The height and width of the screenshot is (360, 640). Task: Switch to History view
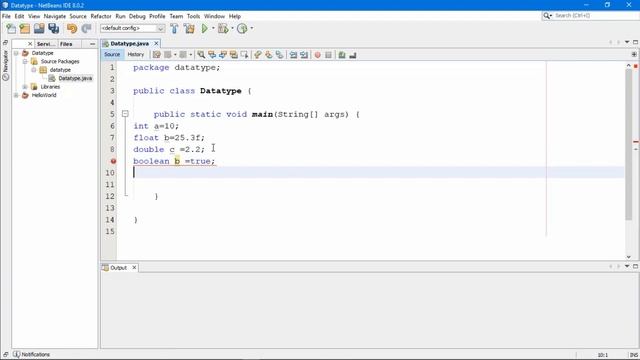(136, 54)
